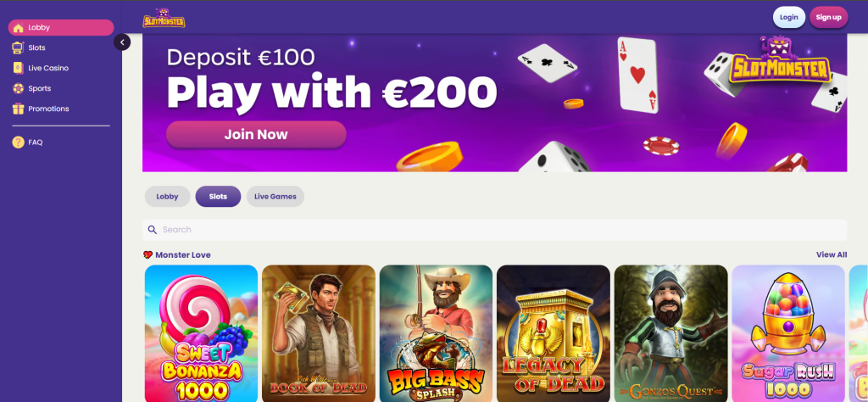Click the Login button
This screenshot has height=402, width=868.
[789, 17]
